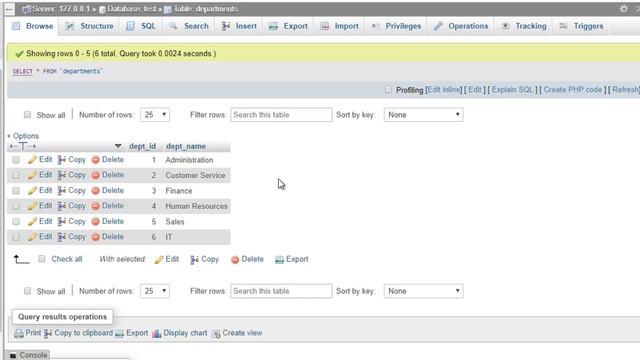640x360 pixels.
Task: Enable the Profiling checkbox
Action: pos(388,90)
